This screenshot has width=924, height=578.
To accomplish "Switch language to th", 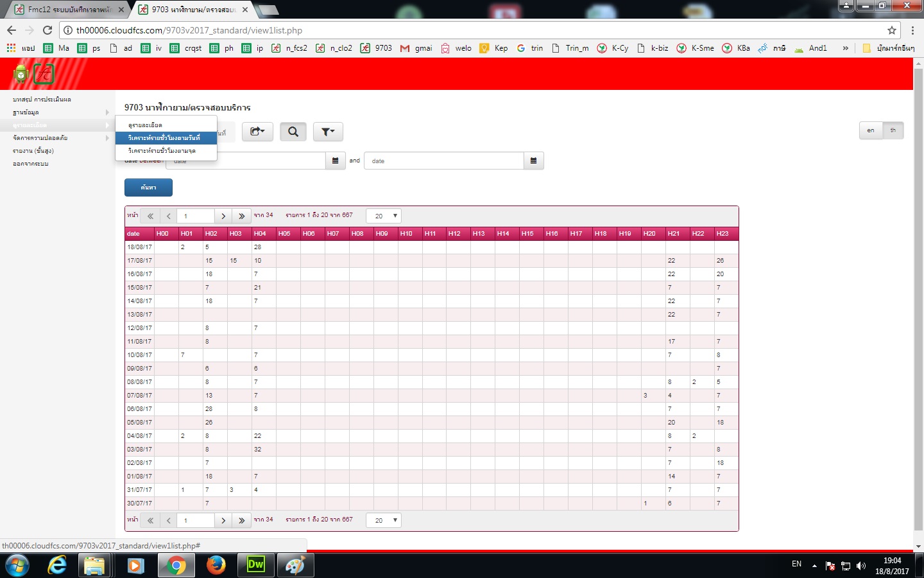I will 893,130.
